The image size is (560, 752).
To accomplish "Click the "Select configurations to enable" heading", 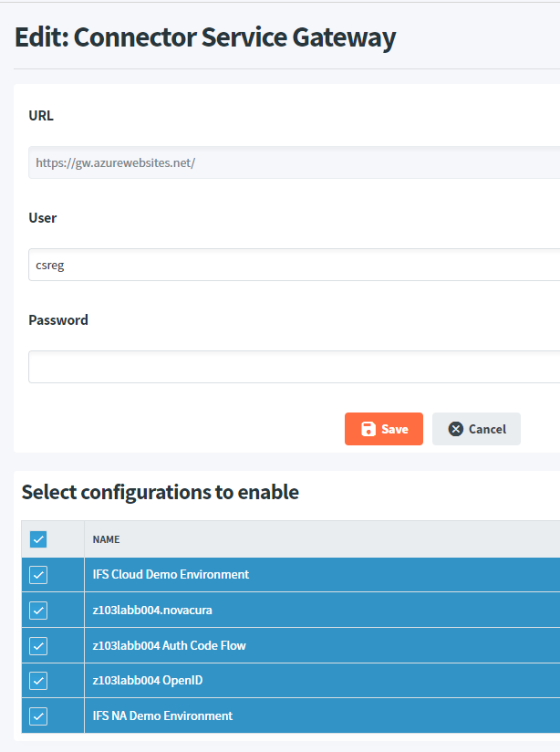I will 160,493.
